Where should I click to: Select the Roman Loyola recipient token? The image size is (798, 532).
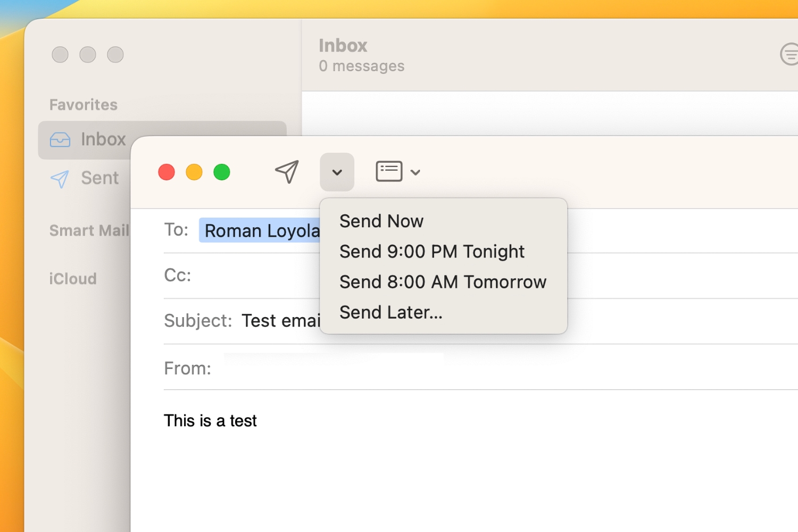coord(261,230)
